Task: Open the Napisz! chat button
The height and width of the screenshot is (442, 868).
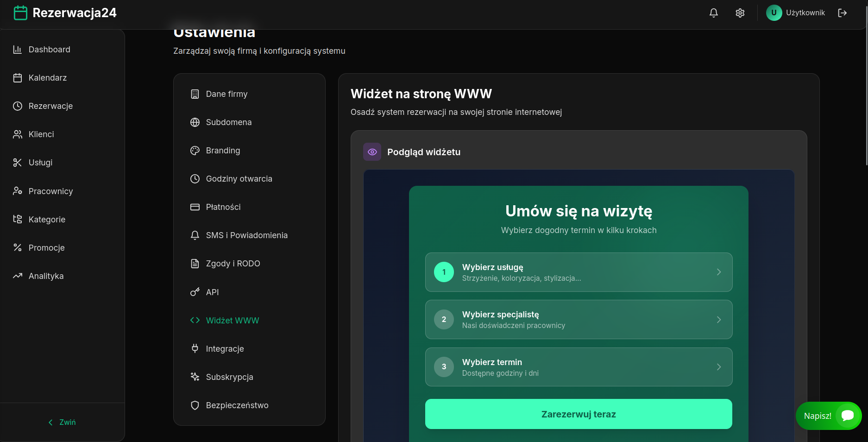Action: point(829,416)
